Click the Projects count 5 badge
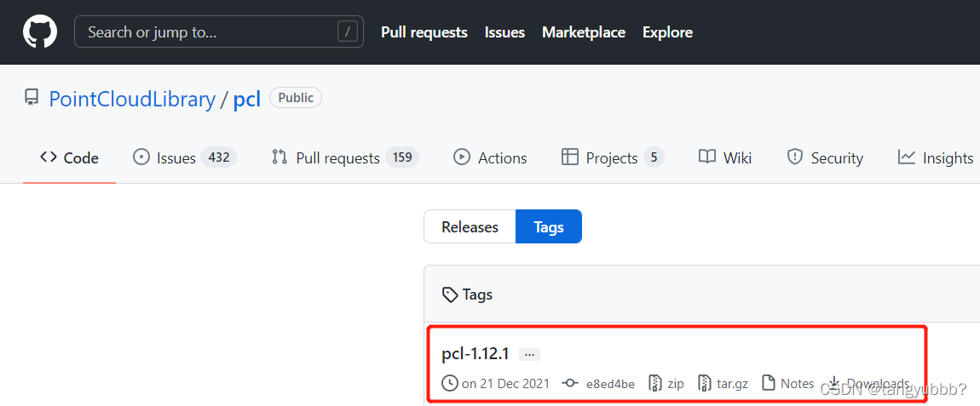Viewport: 980px width, 406px height. pyautogui.click(x=654, y=157)
